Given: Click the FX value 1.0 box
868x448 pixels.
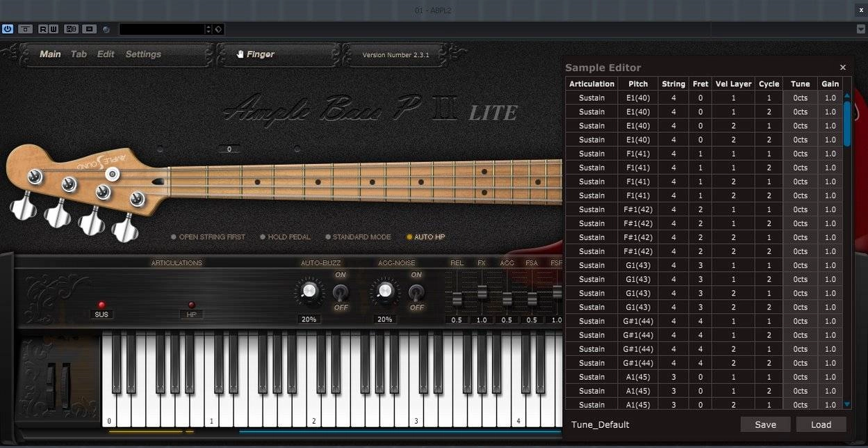Looking at the screenshot, I should coord(482,320).
